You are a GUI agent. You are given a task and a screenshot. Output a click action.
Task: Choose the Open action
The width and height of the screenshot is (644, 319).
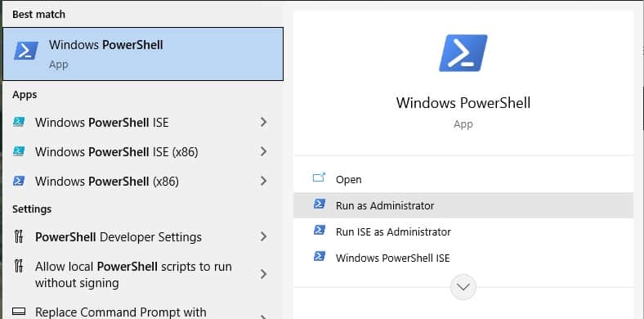[463, 179]
